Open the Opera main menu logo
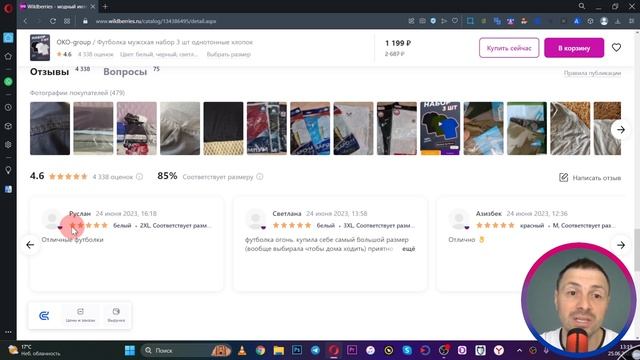Image resolution: width=640 pixels, height=360 pixels. (8, 8)
